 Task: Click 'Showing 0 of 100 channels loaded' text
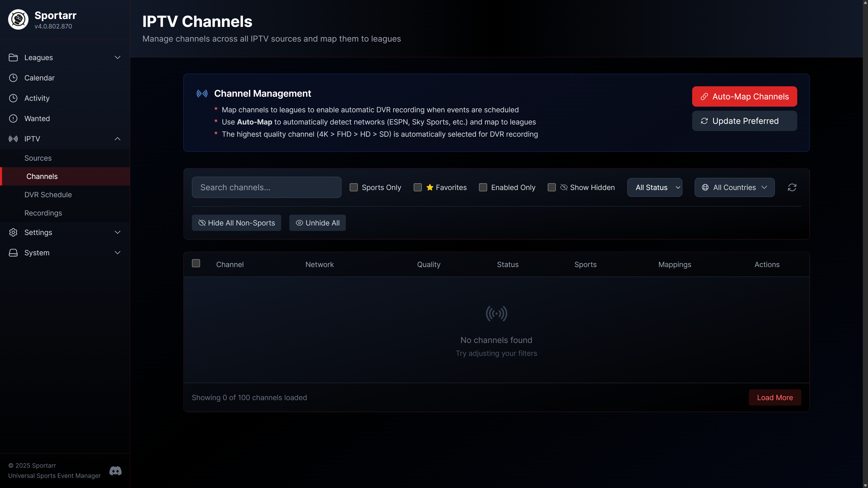(249, 397)
